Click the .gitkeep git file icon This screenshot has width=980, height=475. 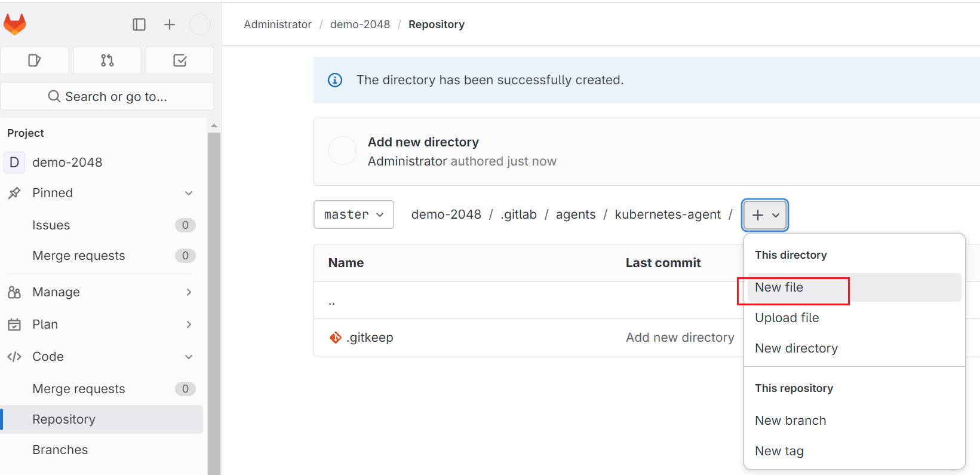pos(336,338)
